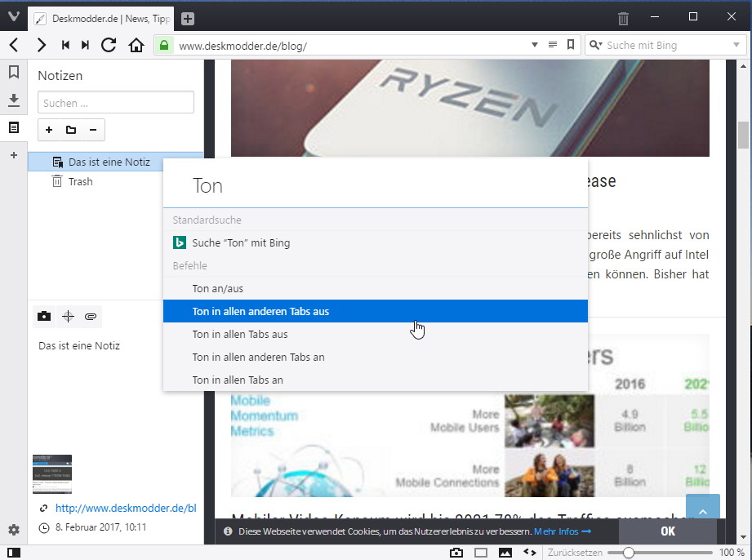The height and width of the screenshot is (560, 752).
Task: Click the page's vertical scrollbar thumb
Action: [743, 136]
